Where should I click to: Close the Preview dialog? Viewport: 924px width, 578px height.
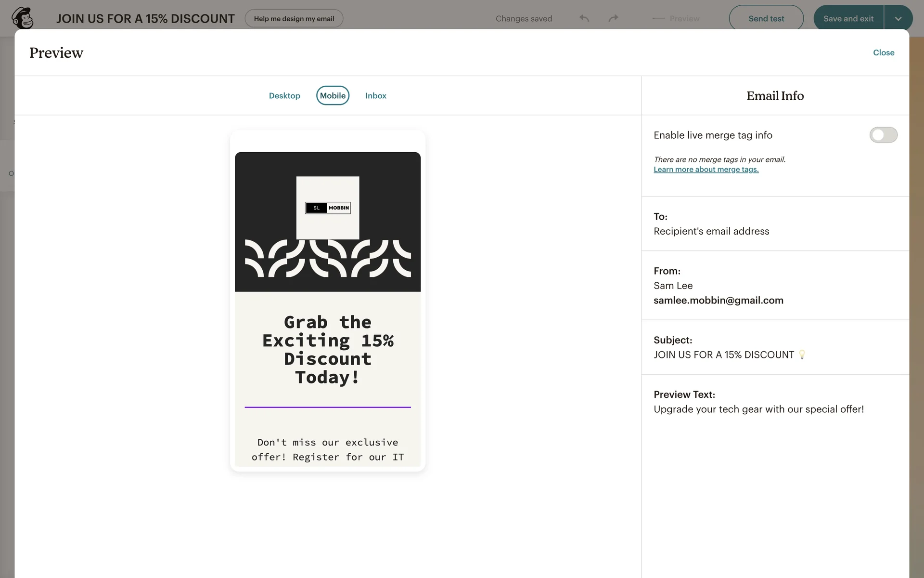point(884,53)
